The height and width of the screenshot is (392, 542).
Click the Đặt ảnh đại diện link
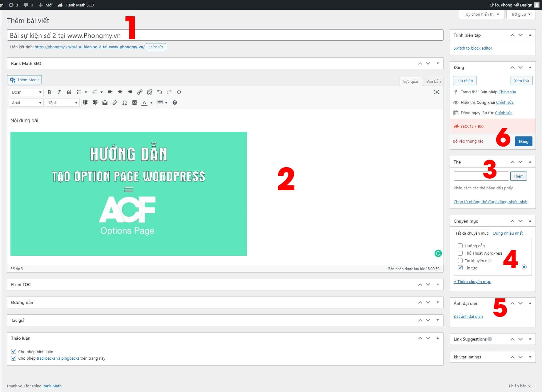click(x=468, y=316)
